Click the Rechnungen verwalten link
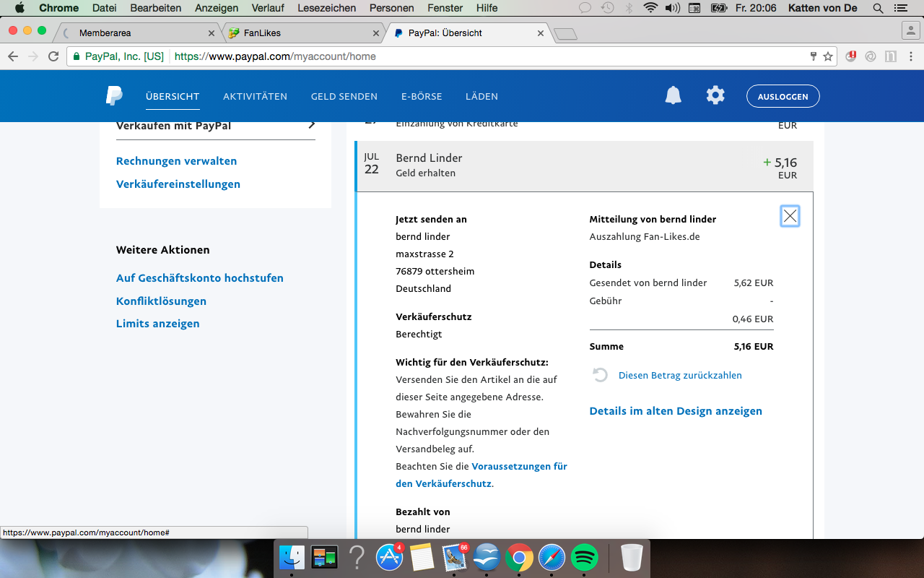Image resolution: width=924 pixels, height=578 pixels. point(176,161)
